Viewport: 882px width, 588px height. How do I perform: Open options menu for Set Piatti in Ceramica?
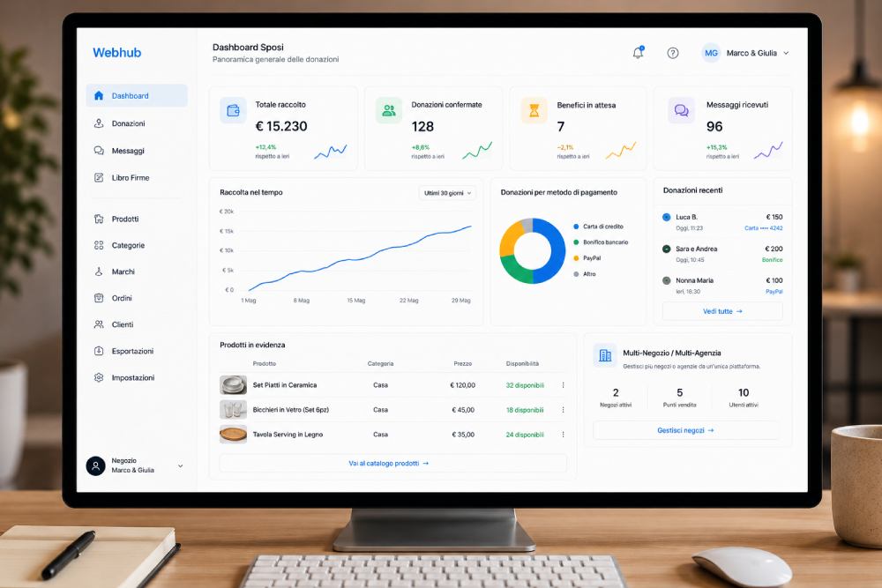click(x=563, y=385)
